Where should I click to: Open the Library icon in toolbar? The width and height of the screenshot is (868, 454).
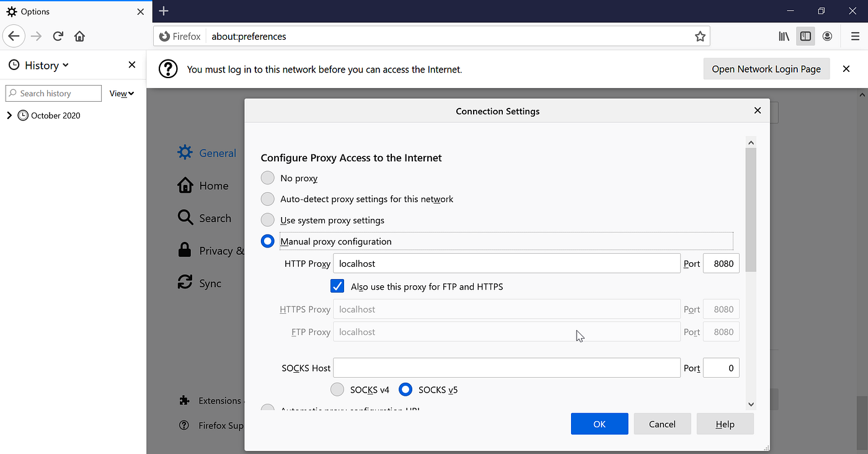[x=784, y=37]
